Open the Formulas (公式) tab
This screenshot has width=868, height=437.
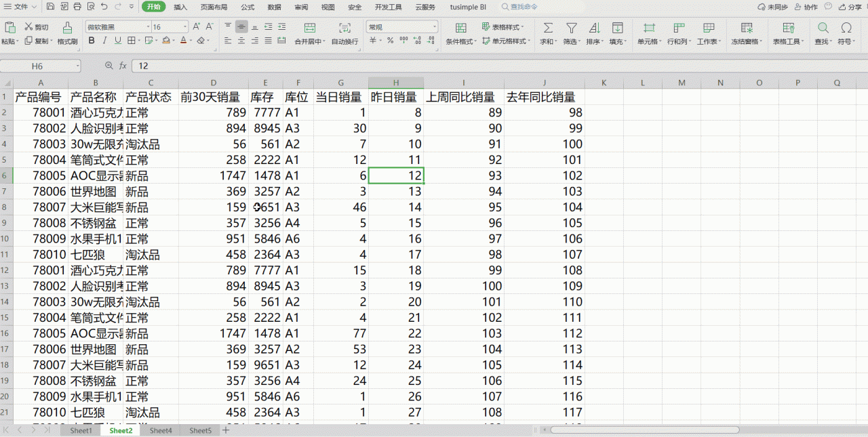pyautogui.click(x=248, y=7)
